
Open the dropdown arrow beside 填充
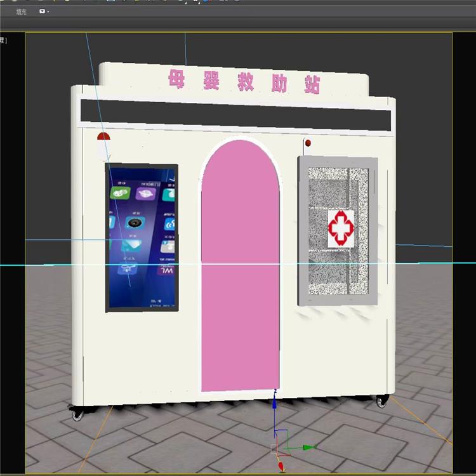tap(48, 12)
